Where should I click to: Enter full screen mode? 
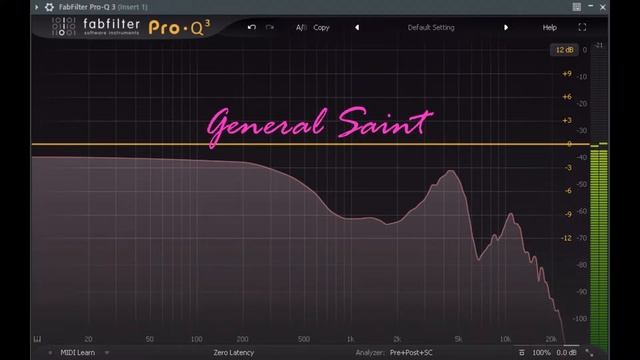point(582,27)
